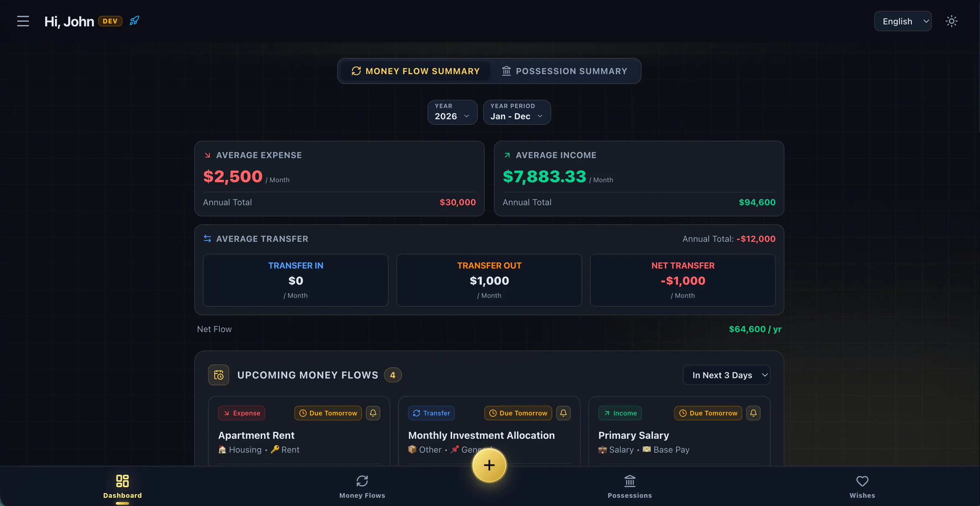Click the rocket icon beside DEV badge
This screenshot has height=506, width=980.
tap(134, 20)
